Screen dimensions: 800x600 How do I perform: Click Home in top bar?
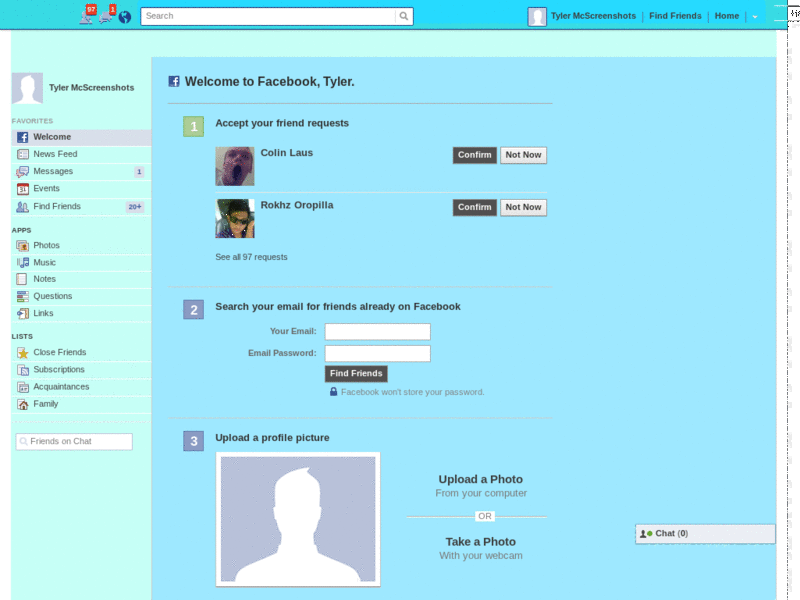727,16
